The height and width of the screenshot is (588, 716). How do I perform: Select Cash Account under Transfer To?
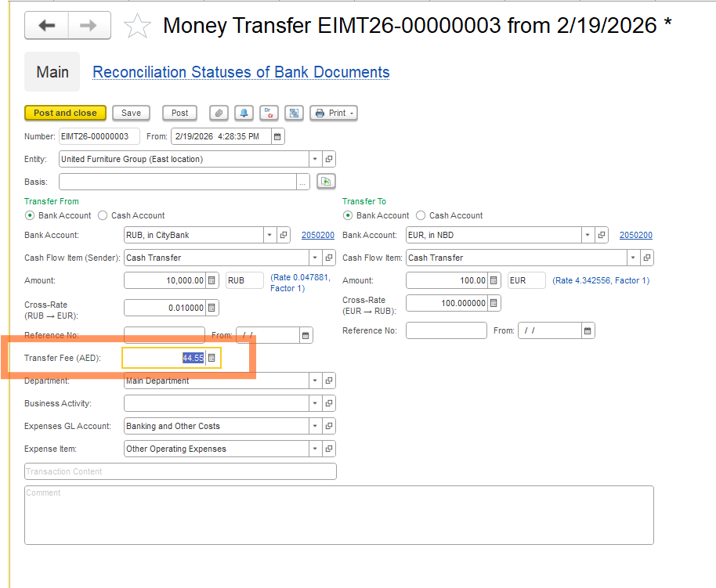(421, 215)
